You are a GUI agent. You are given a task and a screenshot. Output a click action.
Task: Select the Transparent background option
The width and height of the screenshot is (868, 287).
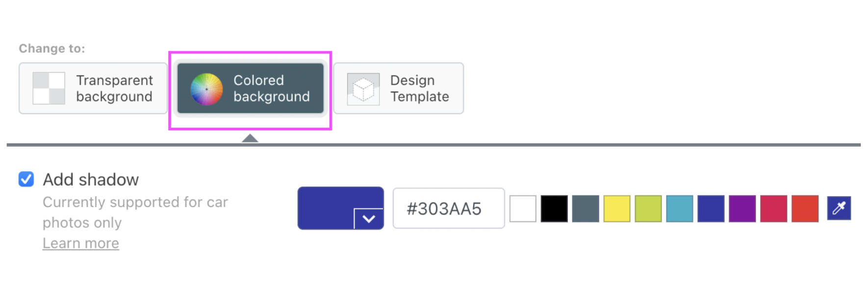93,88
